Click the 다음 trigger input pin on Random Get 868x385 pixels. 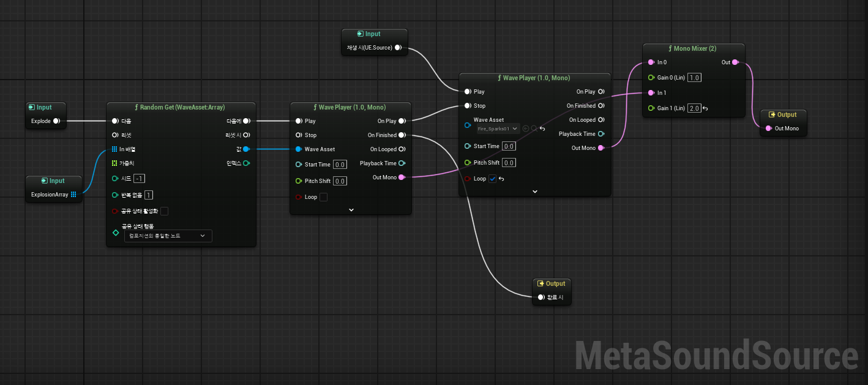pyautogui.click(x=115, y=121)
